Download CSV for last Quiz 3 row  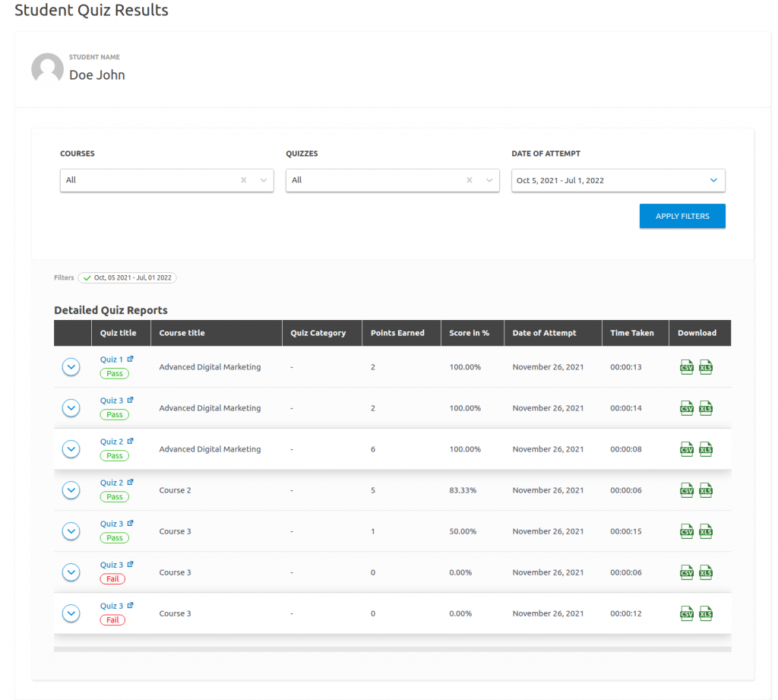coord(687,613)
